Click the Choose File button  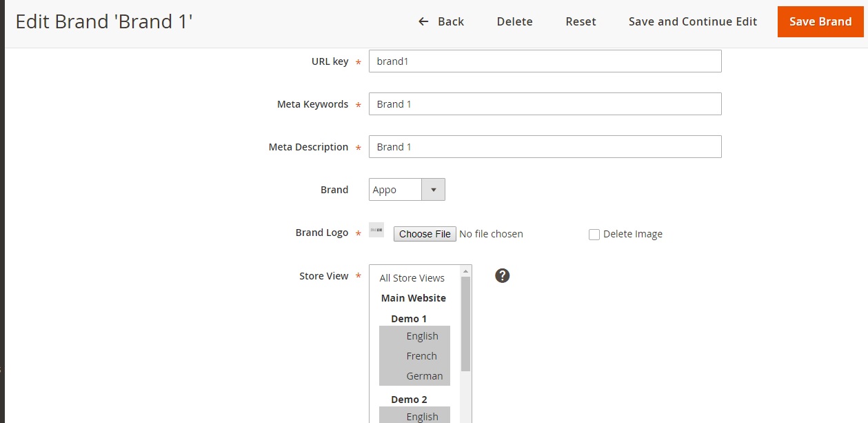coord(425,234)
